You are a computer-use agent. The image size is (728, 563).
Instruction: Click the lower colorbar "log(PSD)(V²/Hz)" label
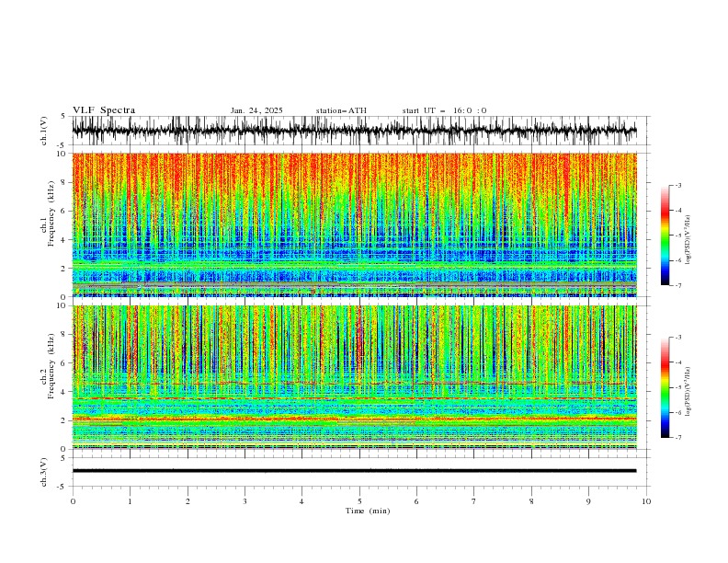pyautogui.click(x=688, y=392)
